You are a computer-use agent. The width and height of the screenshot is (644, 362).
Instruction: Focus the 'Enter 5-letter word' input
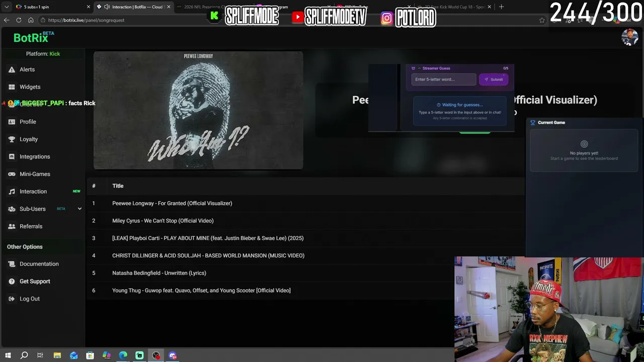pos(444,79)
